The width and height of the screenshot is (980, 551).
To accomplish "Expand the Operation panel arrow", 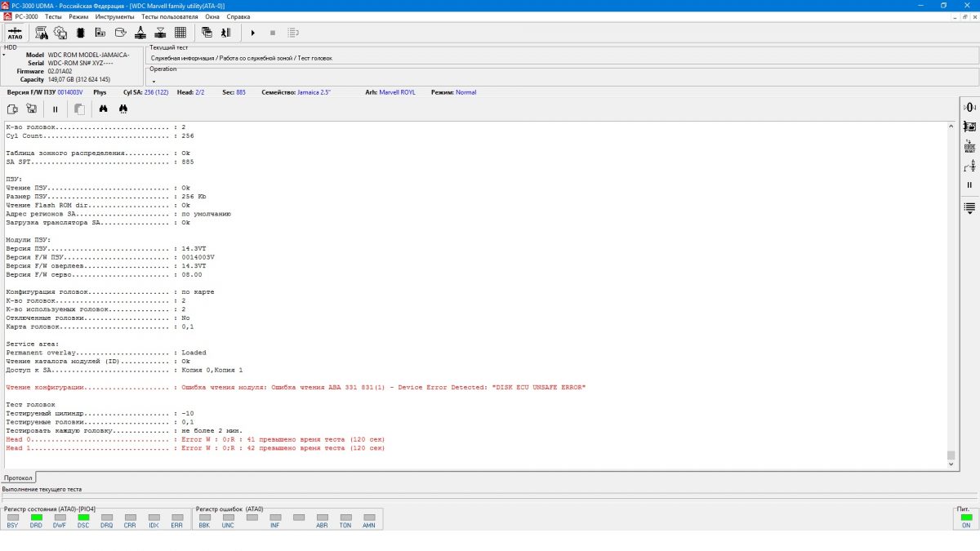I will [x=153, y=81].
